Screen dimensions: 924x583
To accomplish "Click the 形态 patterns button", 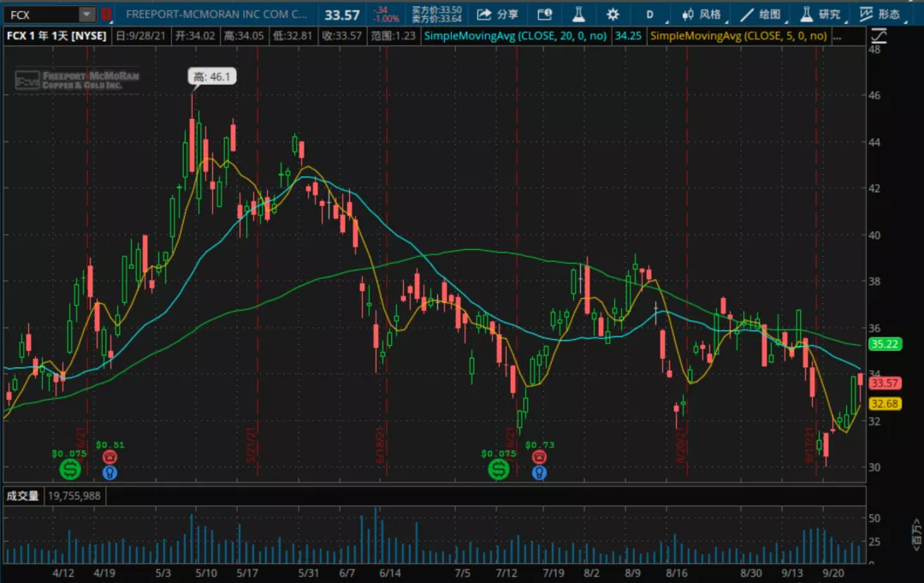I will pyautogui.click(x=880, y=14).
